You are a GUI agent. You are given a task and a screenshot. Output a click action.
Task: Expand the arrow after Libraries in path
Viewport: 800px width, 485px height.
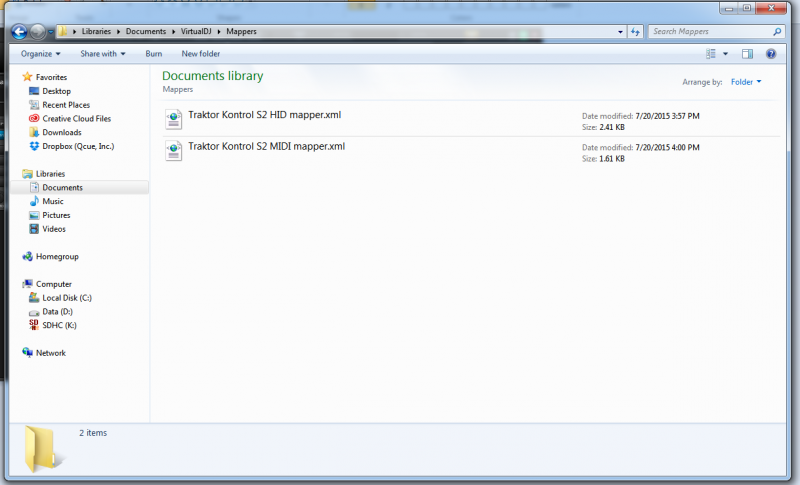pyautogui.click(x=118, y=32)
